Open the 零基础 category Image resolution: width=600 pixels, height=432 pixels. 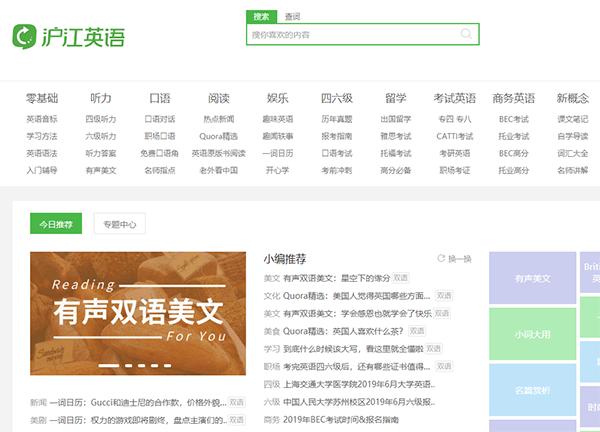(42, 98)
